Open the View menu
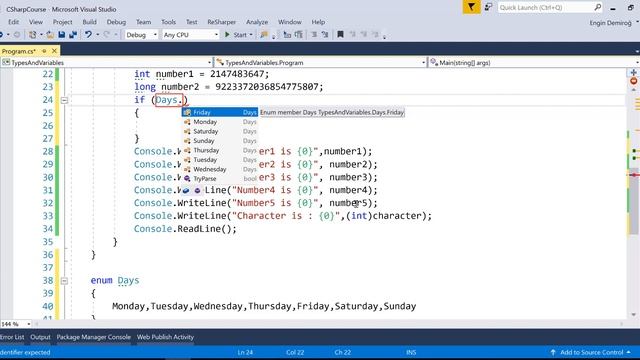Screen dimensions: 640x360 click(36, 22)
